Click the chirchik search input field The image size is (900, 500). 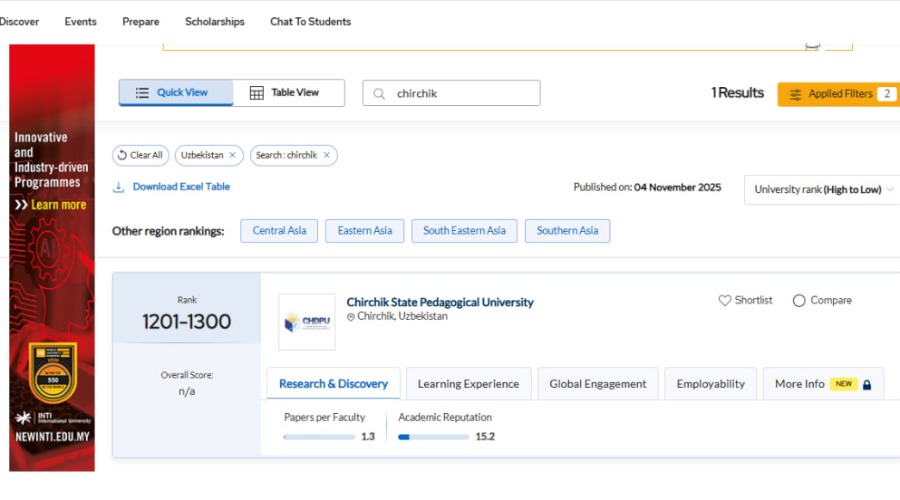460,93
